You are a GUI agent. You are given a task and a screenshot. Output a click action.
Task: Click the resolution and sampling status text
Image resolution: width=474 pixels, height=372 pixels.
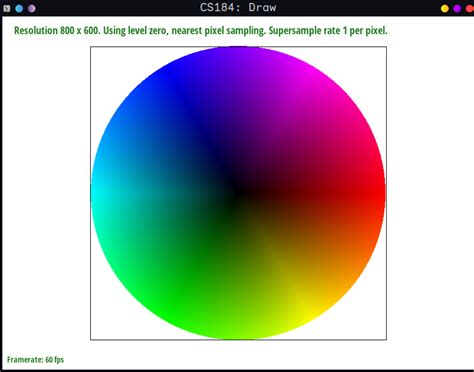pos(201,31)
